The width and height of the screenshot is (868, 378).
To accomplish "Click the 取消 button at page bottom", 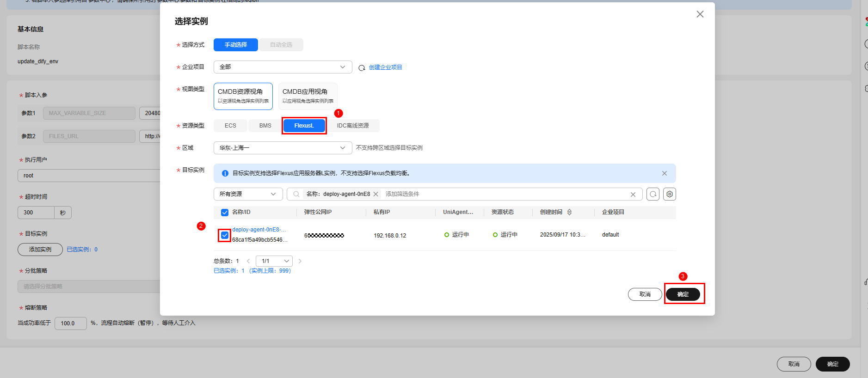I will pos(794,364).
